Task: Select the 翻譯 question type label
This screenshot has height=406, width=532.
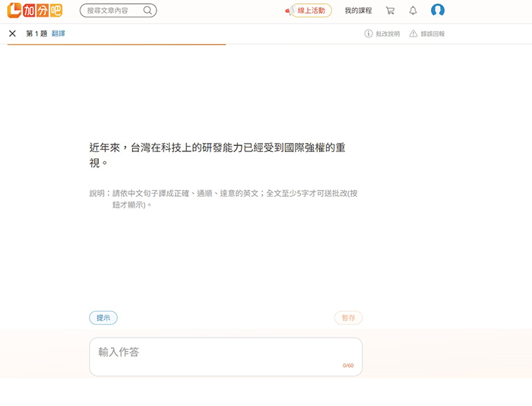Action: tap(59, 33)
